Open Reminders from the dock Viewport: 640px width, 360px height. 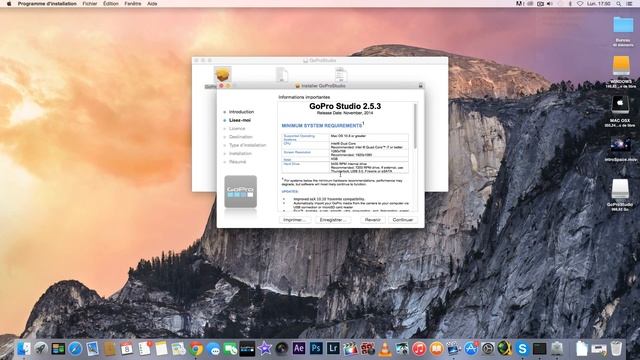[x=144, y=348]
